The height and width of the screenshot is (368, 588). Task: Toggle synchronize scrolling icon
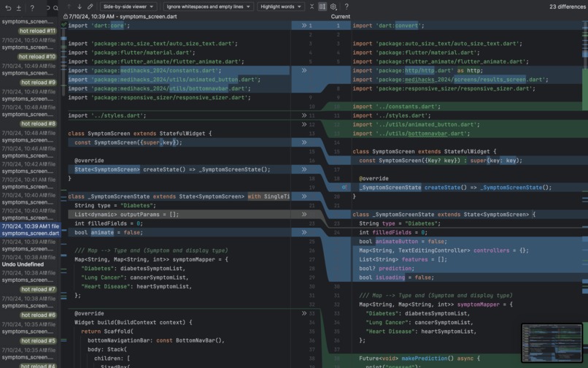[322, 7]
